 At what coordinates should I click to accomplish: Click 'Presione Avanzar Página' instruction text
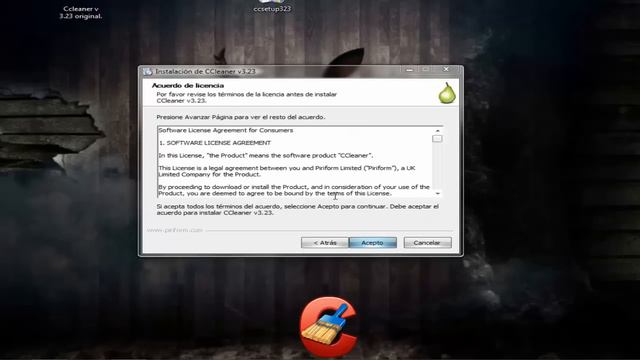241,117
